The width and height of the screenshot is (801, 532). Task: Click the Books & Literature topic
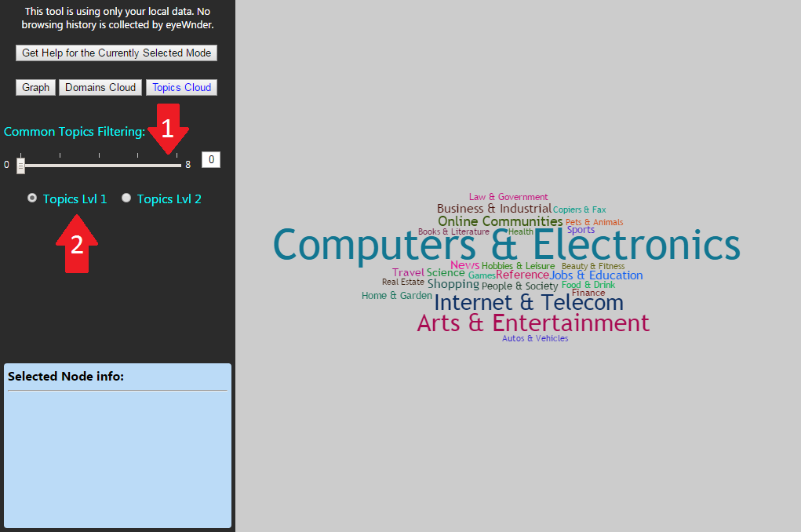coord(453,231)
